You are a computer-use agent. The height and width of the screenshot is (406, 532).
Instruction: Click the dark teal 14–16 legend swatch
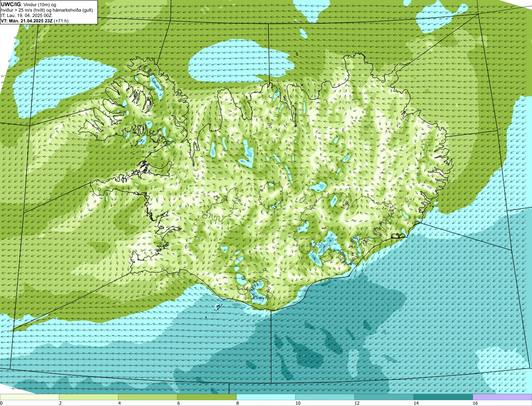[x=443, y=397]
